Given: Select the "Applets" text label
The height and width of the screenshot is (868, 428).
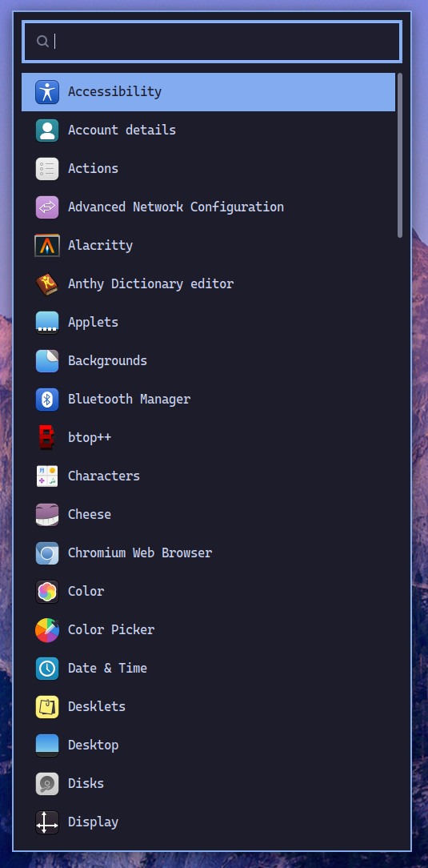Looking at the screenshot, I should [93, 322].
